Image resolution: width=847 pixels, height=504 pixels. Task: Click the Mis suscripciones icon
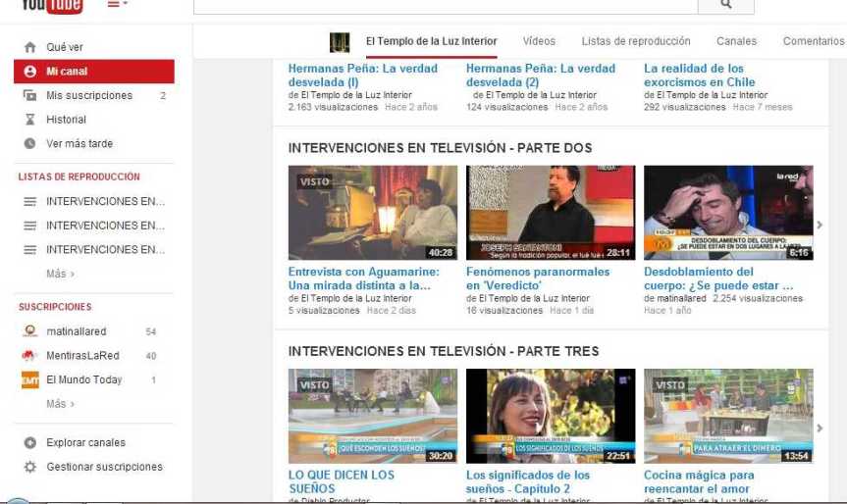pos(30,95)
